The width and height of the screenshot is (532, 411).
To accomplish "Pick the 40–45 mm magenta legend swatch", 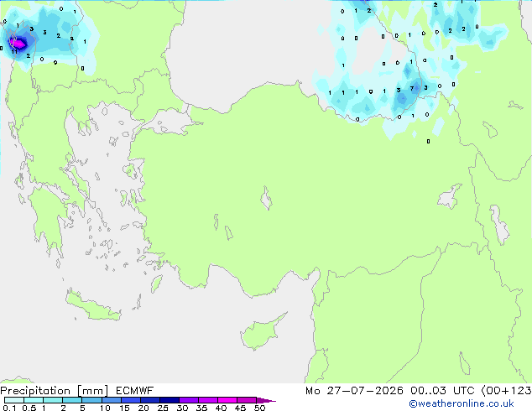I will [x=227, y=400].
